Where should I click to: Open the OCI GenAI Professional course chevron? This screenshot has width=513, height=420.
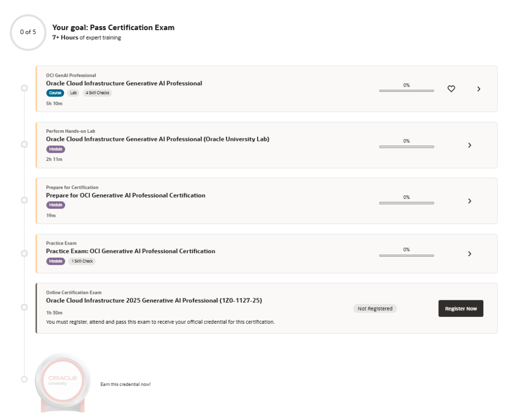[478, 89]
